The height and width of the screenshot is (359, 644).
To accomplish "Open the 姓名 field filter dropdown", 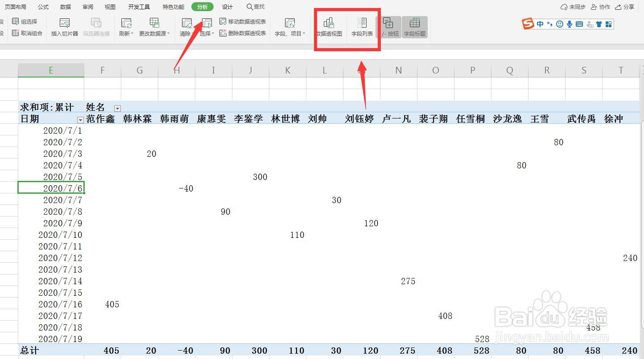I will [117, 108].
